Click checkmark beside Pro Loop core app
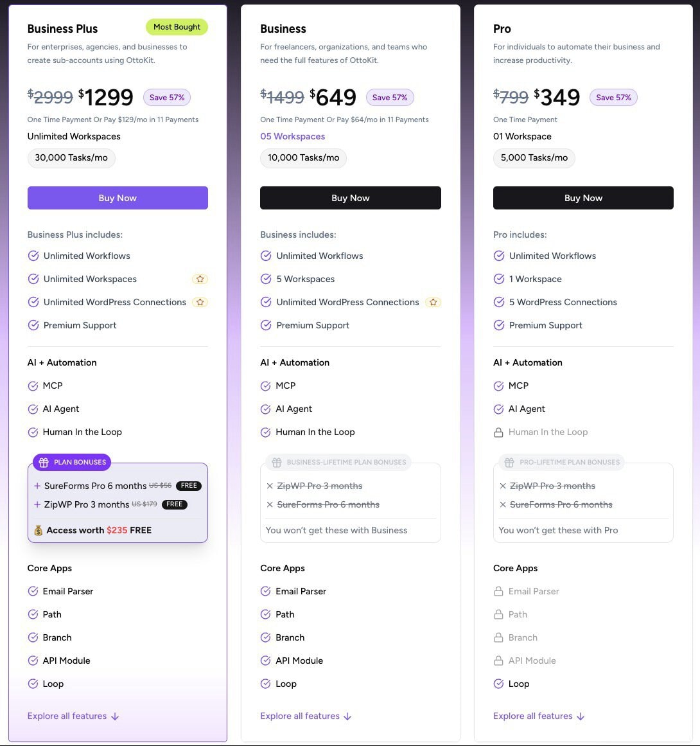The height and width of the screenshot is (746, 700). point(498,684)
